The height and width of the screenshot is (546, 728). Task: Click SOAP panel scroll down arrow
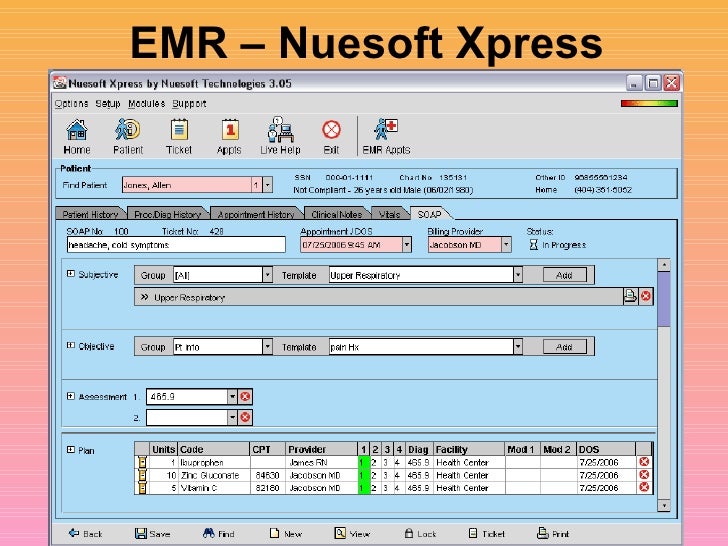(664, 505)
